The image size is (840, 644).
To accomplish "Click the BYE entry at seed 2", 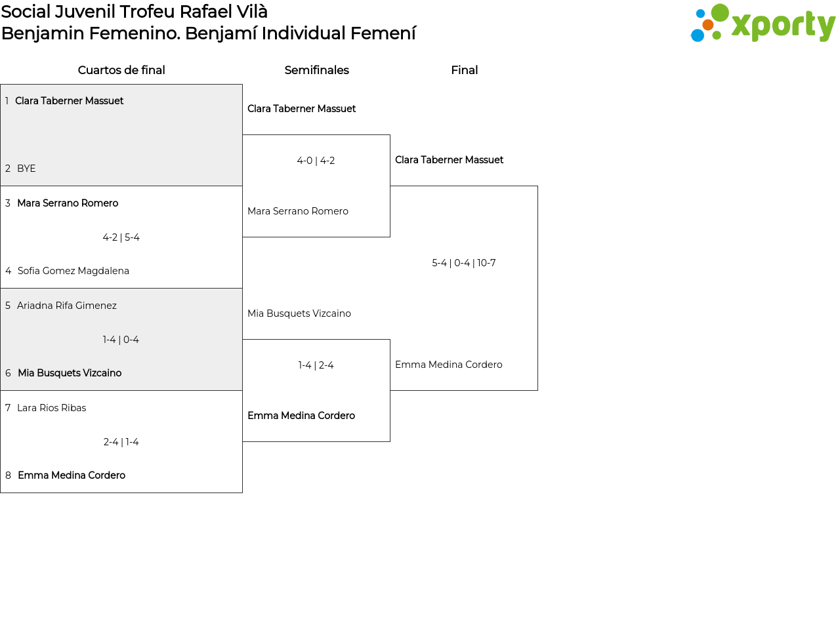I will 26,169.
